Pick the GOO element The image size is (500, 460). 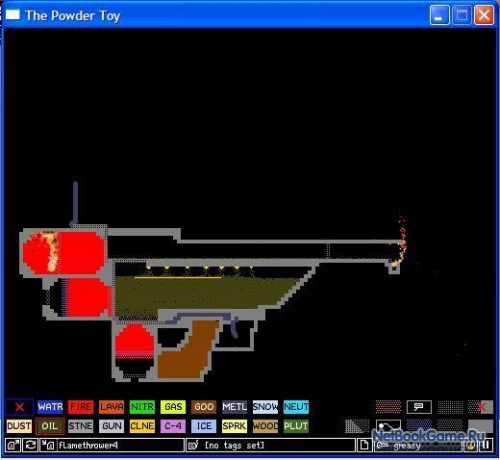pyautogui.click(x=204, y=407)
